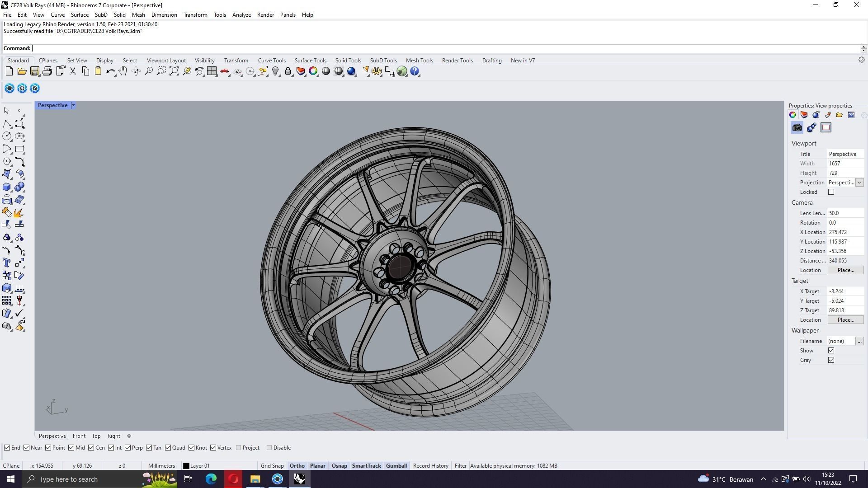Open File Explorer from the taskbar

[x=255, y=479]
